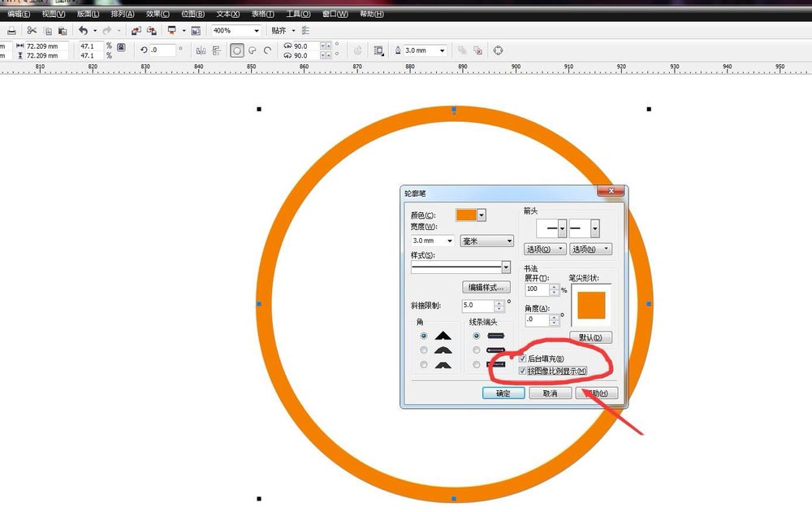Image resolution: width=812 pixels, height=512 pixels.
Task: Open the 毫米 units dropdown
Action: point(486,241)
